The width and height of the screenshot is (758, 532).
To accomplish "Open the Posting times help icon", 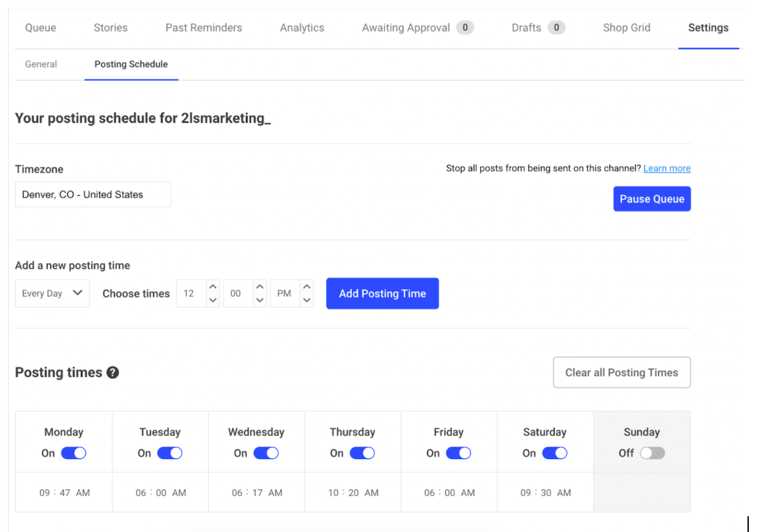I will [112, 372].
